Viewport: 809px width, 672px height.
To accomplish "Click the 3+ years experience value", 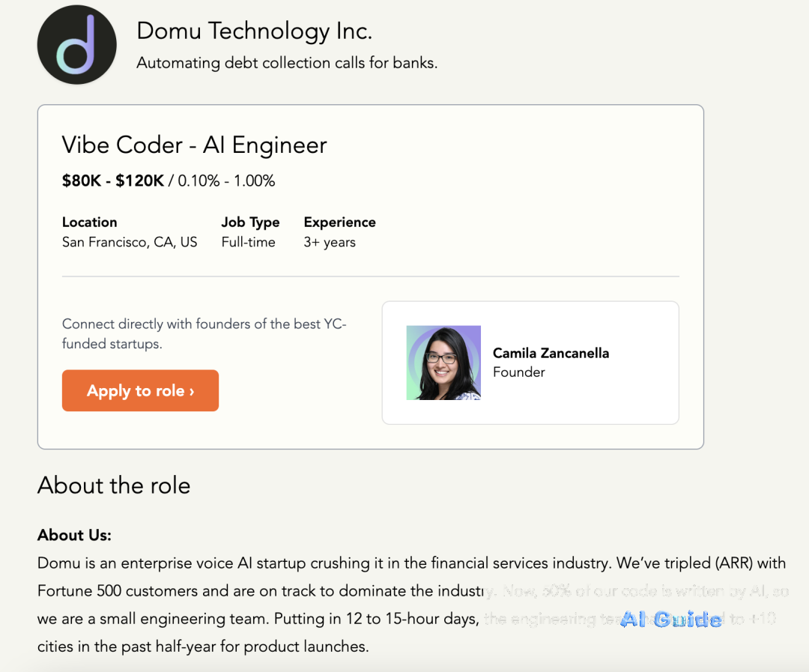I will pos(329,242).
